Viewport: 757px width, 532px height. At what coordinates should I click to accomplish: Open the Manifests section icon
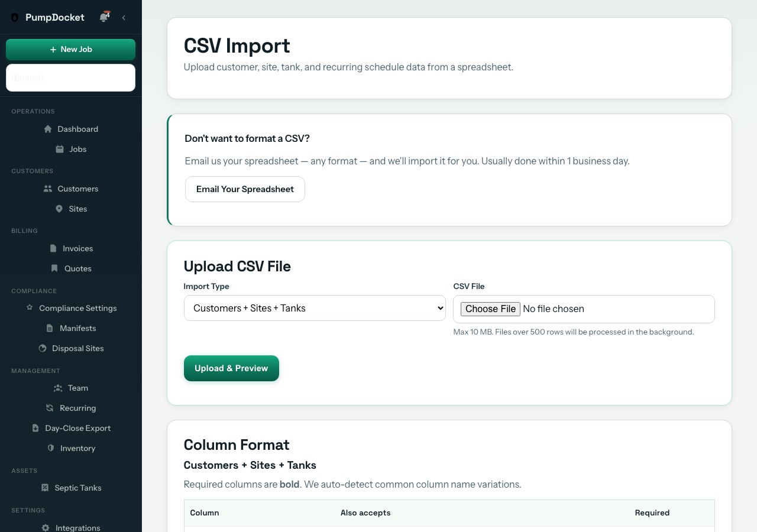[49, 328]
